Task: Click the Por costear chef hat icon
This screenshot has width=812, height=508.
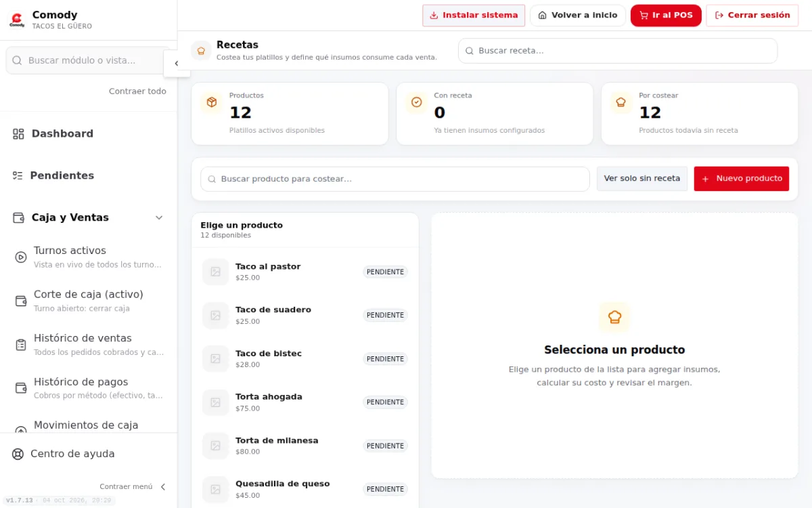Action: (621, 102)
